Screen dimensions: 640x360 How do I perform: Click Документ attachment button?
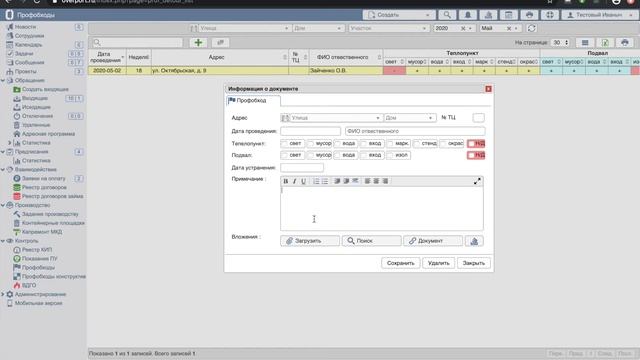tap(433, 241)
